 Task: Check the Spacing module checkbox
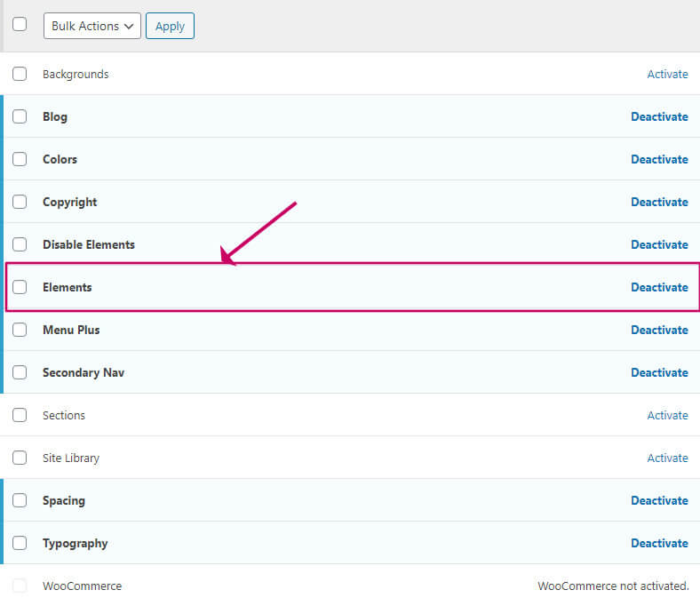tap(20, 500)
